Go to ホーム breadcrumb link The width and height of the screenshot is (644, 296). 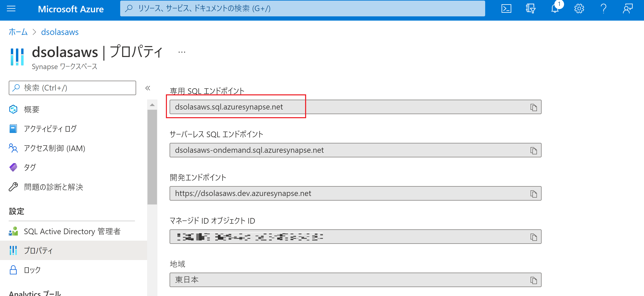(x=18, y=32)
